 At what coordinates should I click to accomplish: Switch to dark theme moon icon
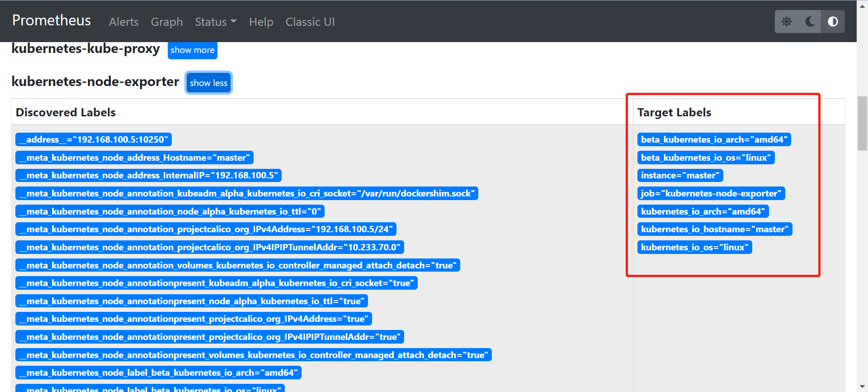click(810, 22)
